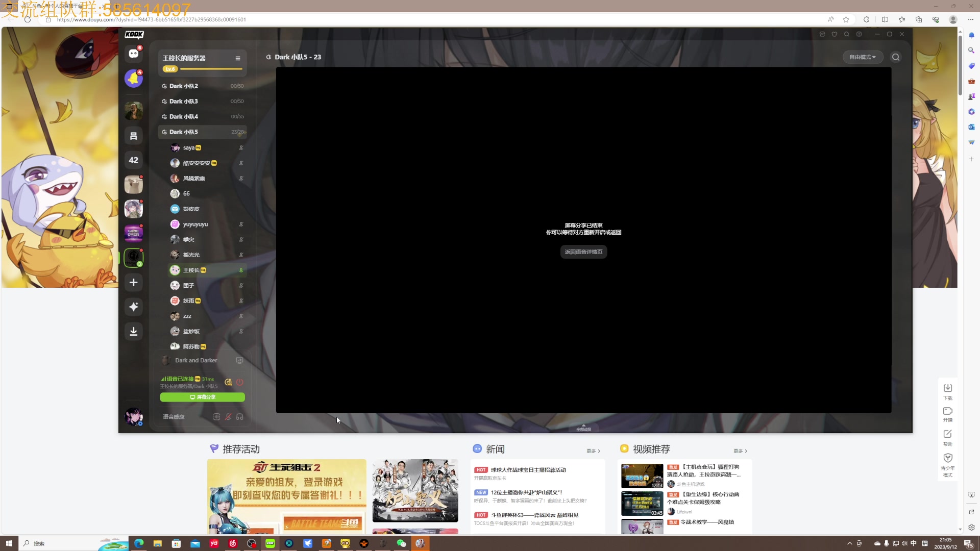Open the 生死狙击2 promotion banner
The image size is (980, 551).
[286, 497]
